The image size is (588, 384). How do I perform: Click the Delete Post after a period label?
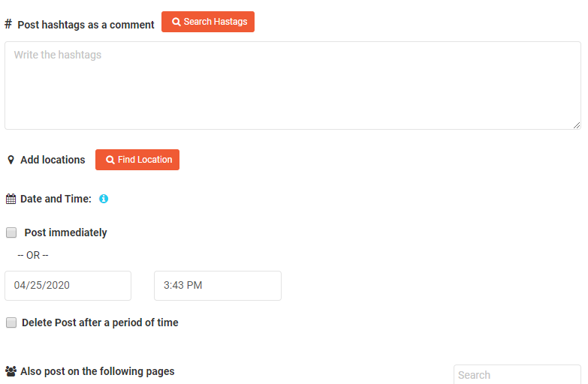click(x=100, y=322)
